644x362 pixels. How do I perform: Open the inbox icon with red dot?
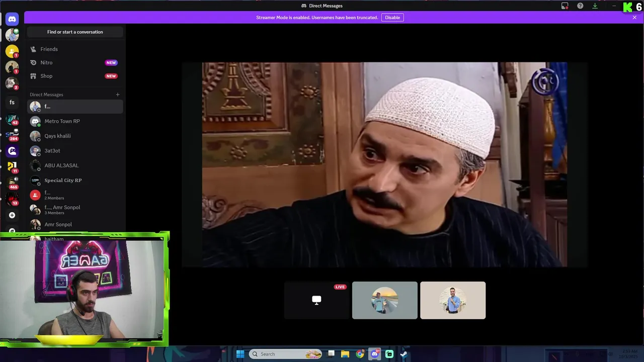(565, 6)
